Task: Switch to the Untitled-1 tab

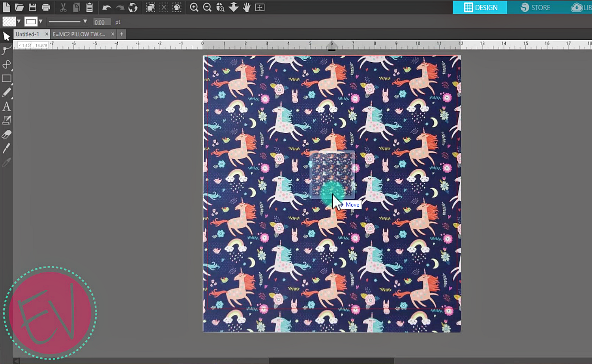Action: click(x=27, y=34)
